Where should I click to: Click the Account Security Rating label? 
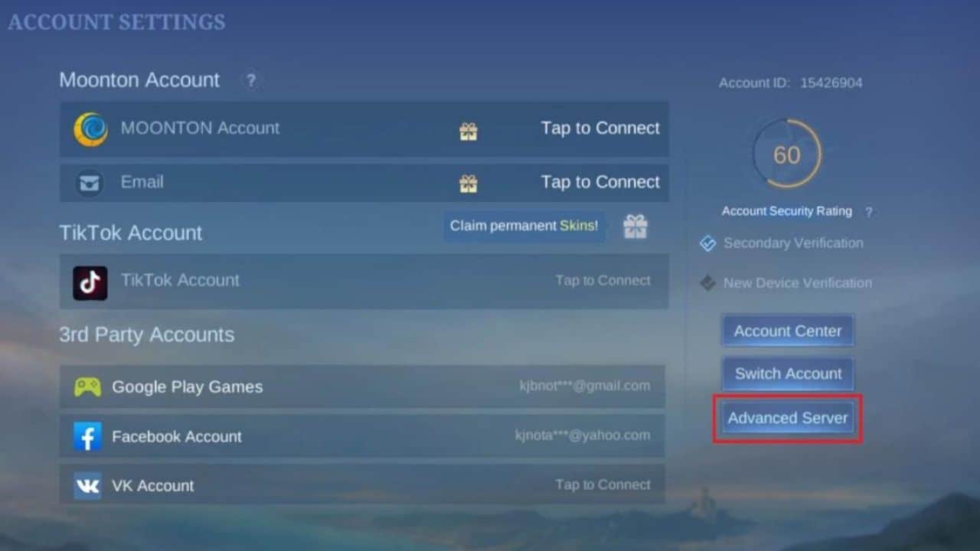pos(786,211)
